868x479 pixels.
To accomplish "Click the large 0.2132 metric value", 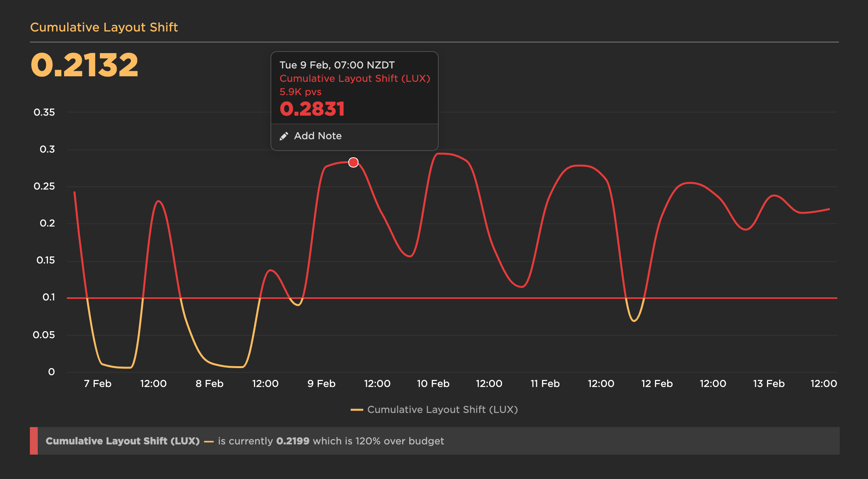I will [x=85, y=65].
